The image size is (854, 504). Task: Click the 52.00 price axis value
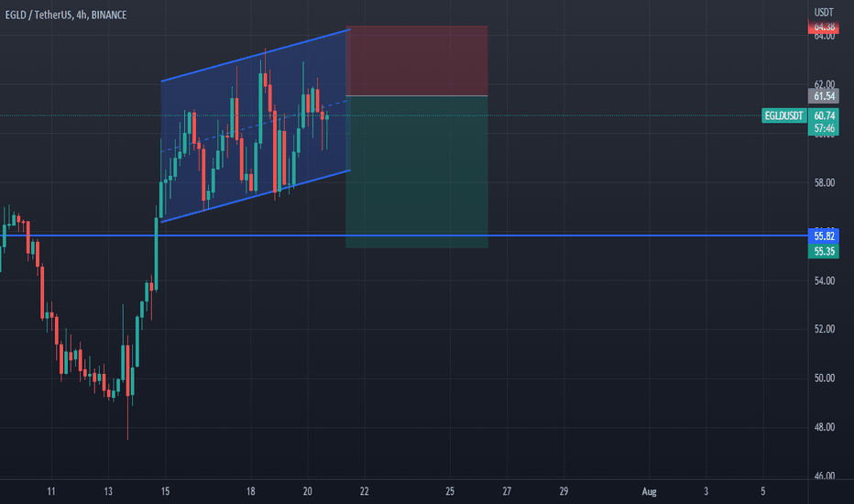[x=824, y=329]
